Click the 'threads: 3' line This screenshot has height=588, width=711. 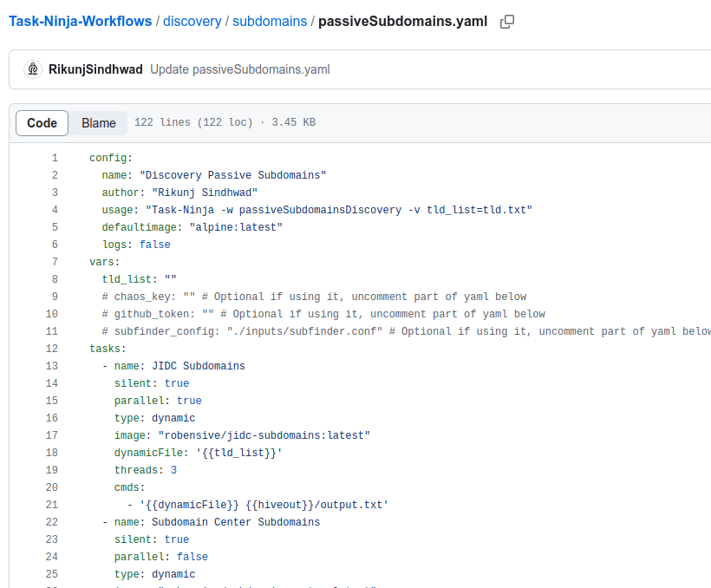pyautogui.click(x=146, y=470)
